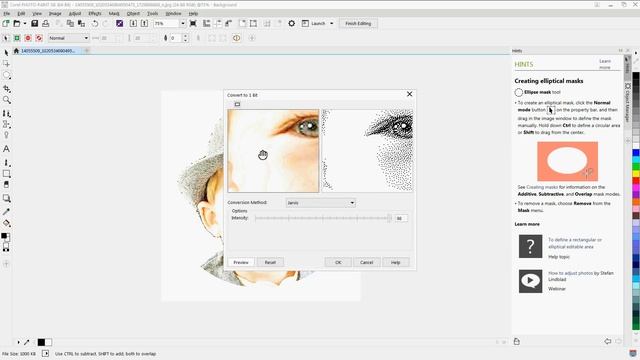Click the Undo arrow icon
640x360 pixels.
(x=95, y=24)
